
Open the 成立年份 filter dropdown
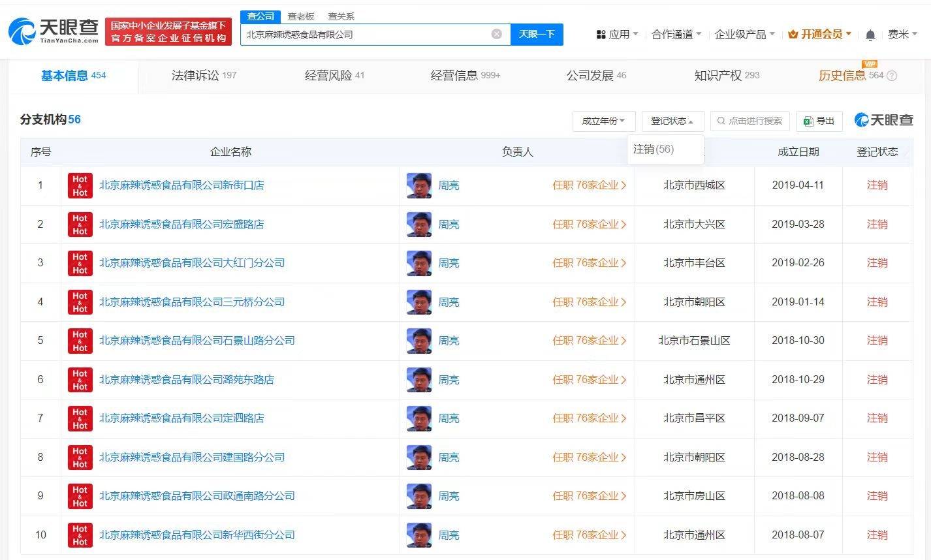click(x=603, y=121)
